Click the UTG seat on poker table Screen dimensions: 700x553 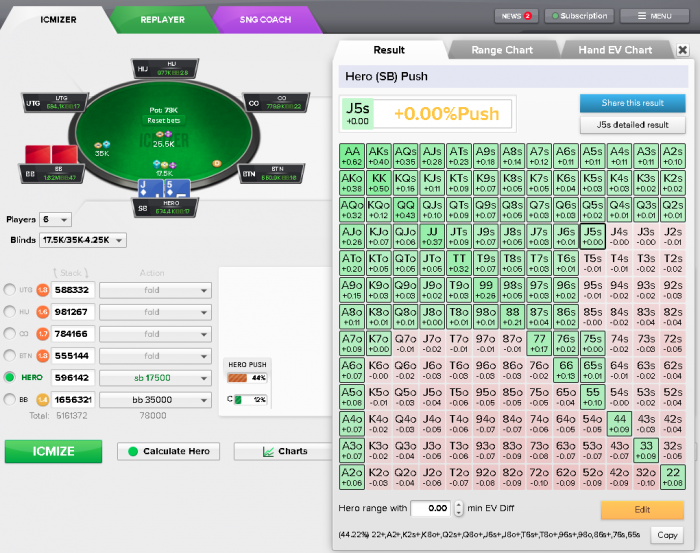click(x=54, y=103)
